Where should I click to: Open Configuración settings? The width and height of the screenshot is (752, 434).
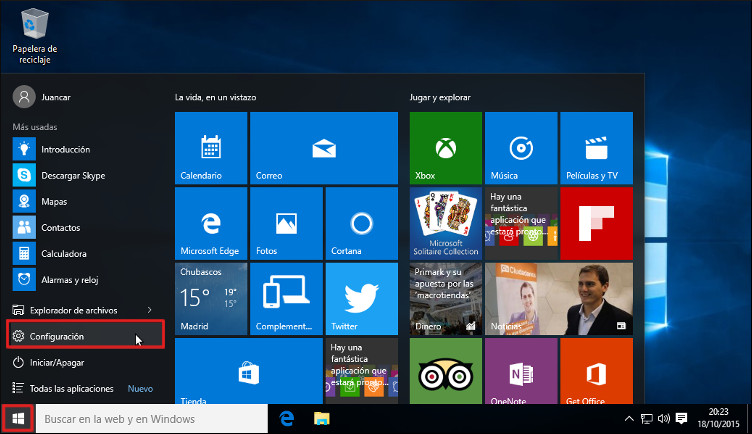[x=86, y=336]
